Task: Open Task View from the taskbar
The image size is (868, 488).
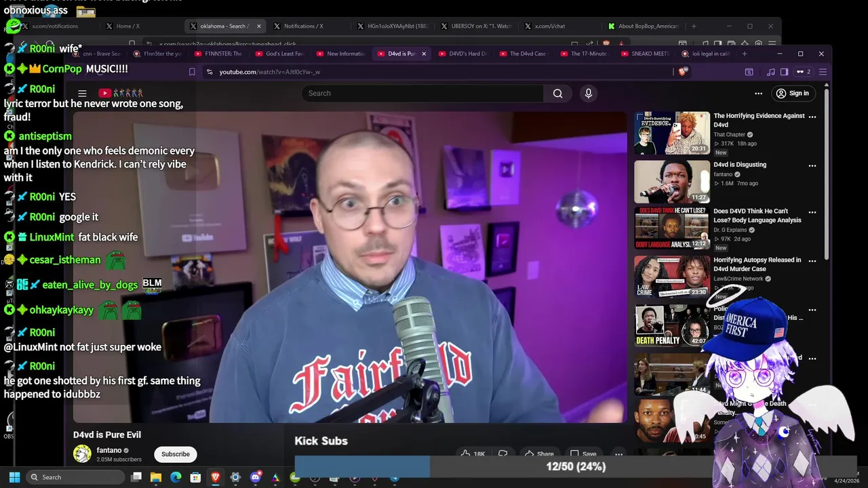Action: pyautogui.click(x=136, y=477)
